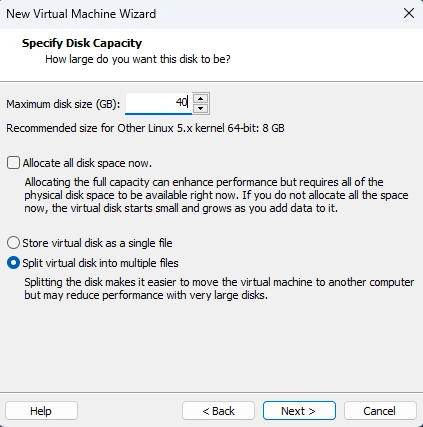The image size is (423, 427).
Task: Open the Help button
Action: click(41, 411)
